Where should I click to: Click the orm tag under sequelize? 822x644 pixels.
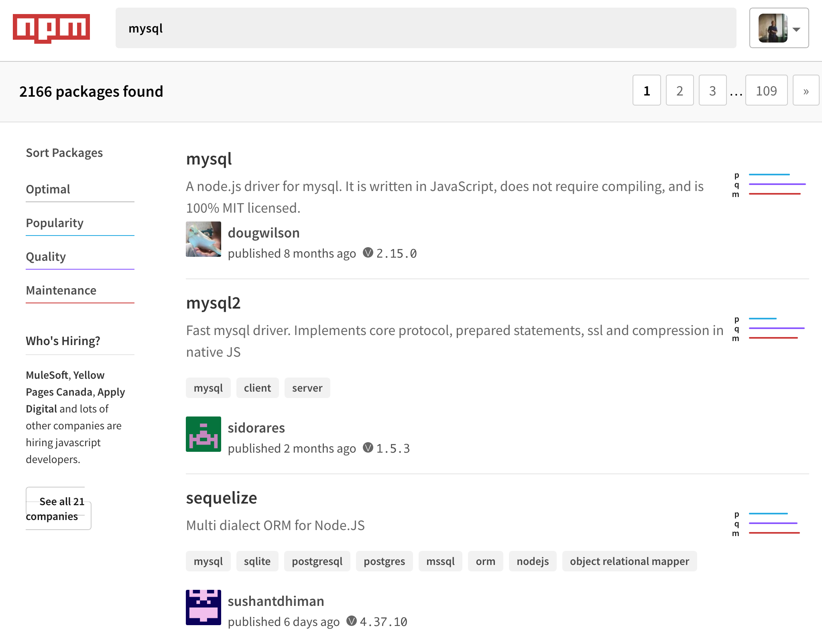(485, 561)
